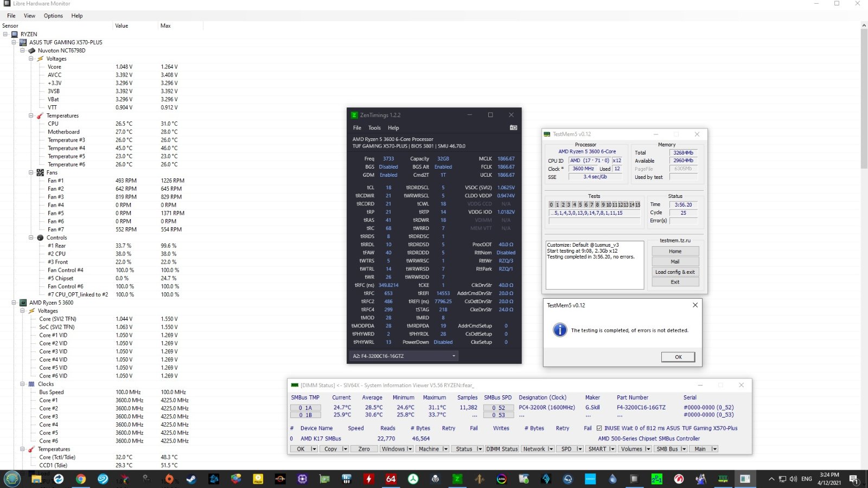Toggle the 0 1B SMBus TMP button
This screenshot has height=488, width=868.
point(305,415)
